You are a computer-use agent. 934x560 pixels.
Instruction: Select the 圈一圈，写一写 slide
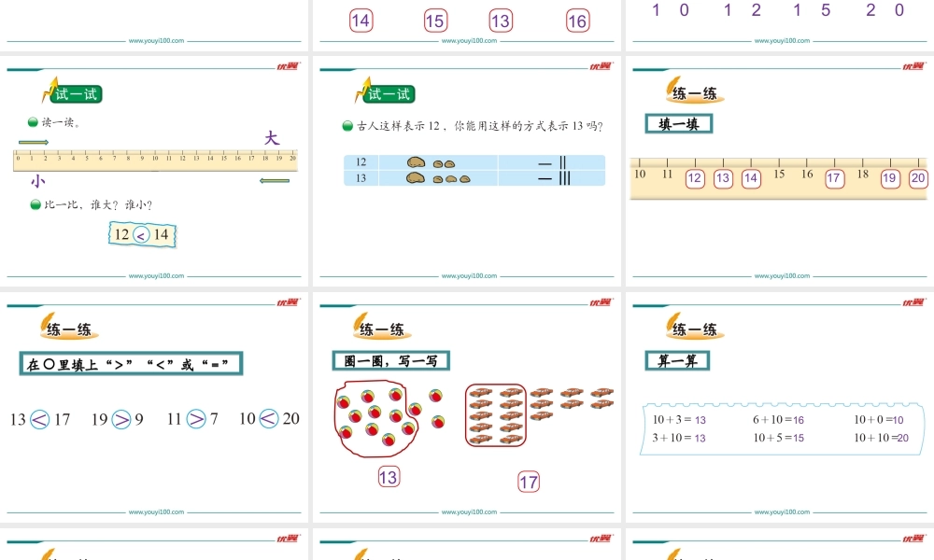(x=467, y=407)
